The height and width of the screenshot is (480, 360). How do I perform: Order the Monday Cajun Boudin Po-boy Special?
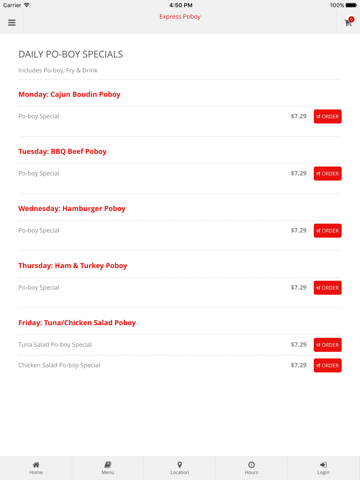[x=328, y=116]
